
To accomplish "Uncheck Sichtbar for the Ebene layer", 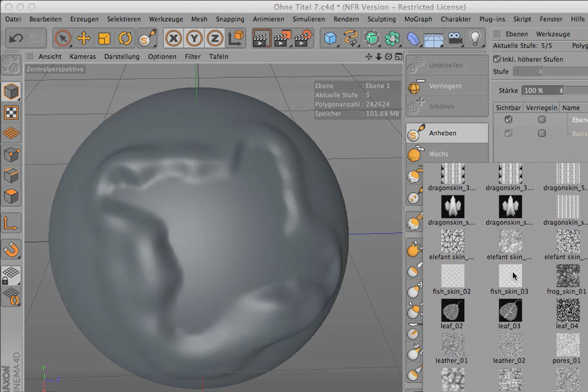I will click(x=508, y=119).
